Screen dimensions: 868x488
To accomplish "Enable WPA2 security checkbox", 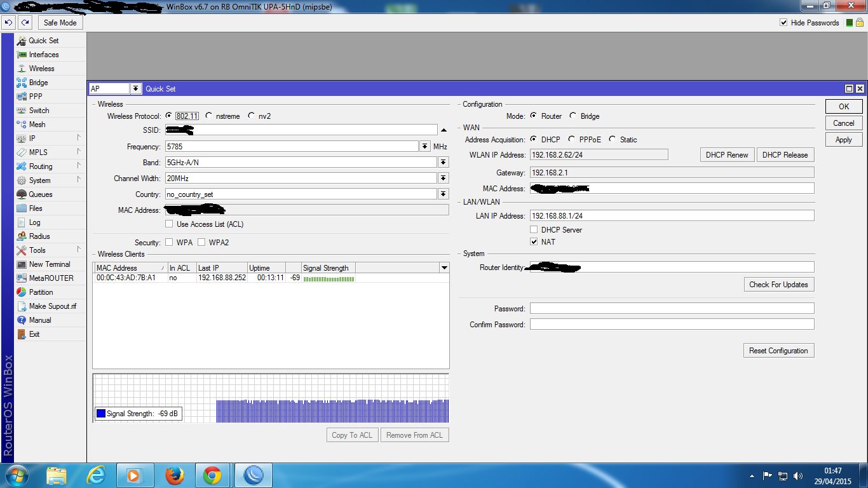I will tap(201, 243).
